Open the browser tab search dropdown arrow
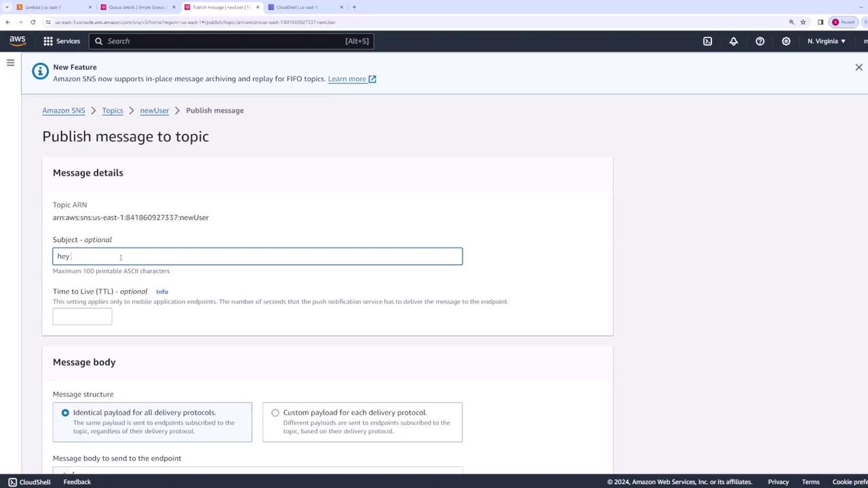 pos(6,7)
